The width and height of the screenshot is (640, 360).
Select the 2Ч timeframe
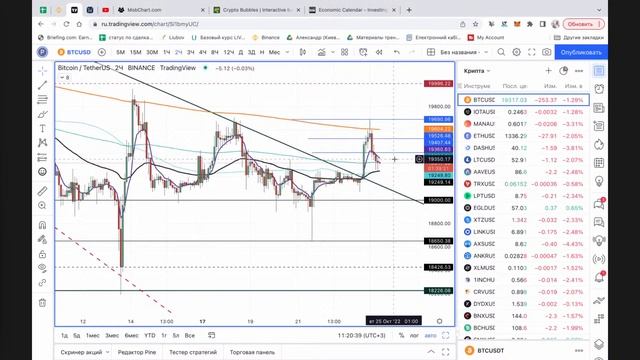tap(178, 52)
